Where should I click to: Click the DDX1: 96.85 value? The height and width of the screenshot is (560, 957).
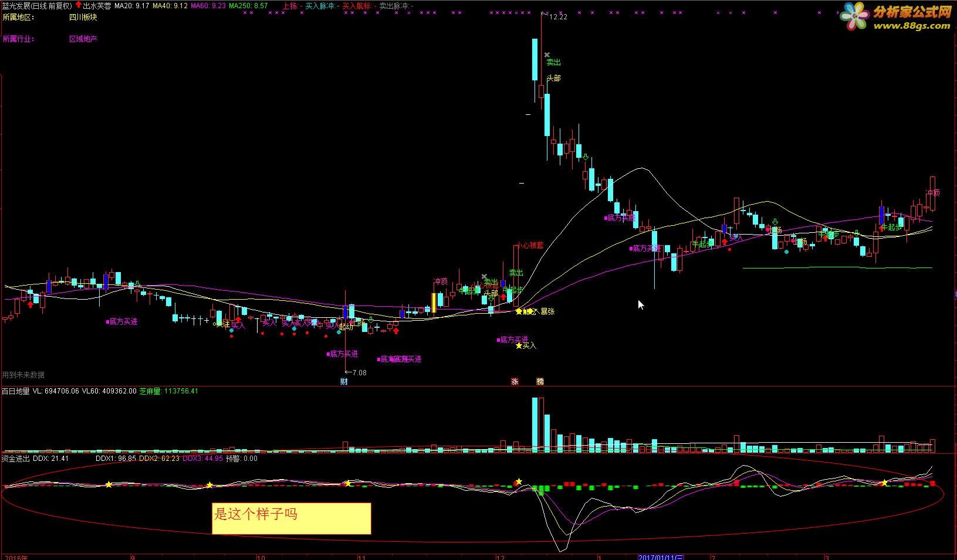pos(116,459)
